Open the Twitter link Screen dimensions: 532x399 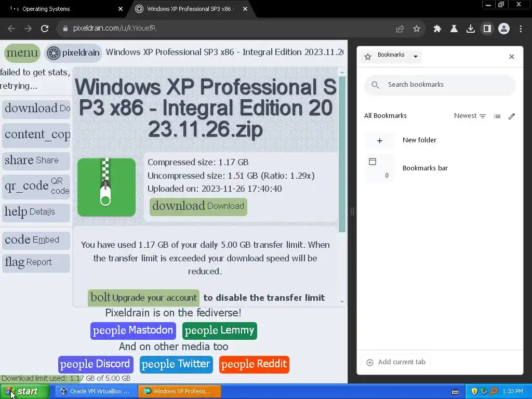pos(176,364)
